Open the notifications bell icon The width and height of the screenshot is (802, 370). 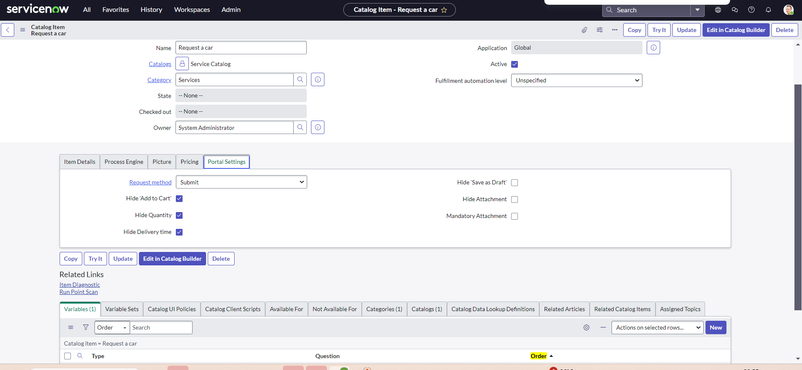tap(768, 10)
